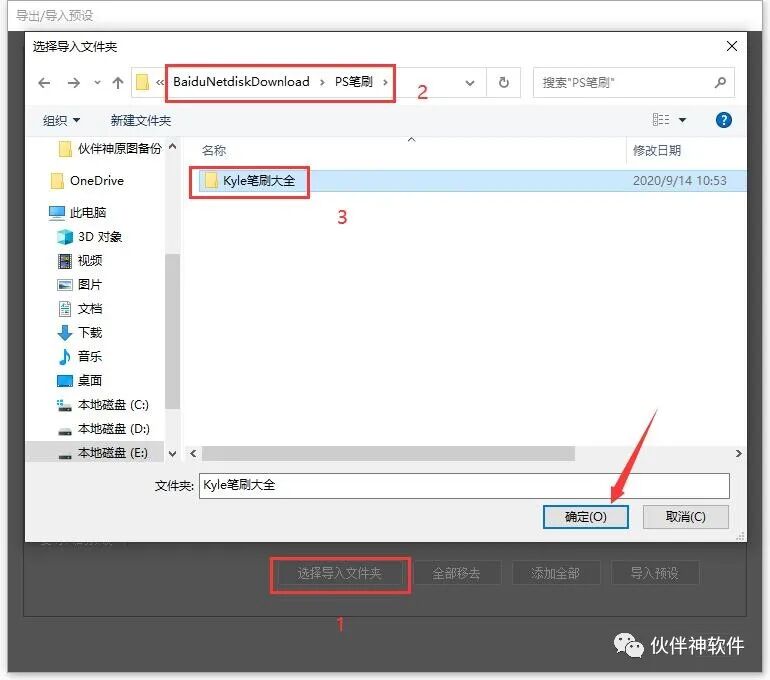Viewport: 770px width, 680px height.
Task: Sort files by 修改日期 column
Action: click(x=657, y=151)
